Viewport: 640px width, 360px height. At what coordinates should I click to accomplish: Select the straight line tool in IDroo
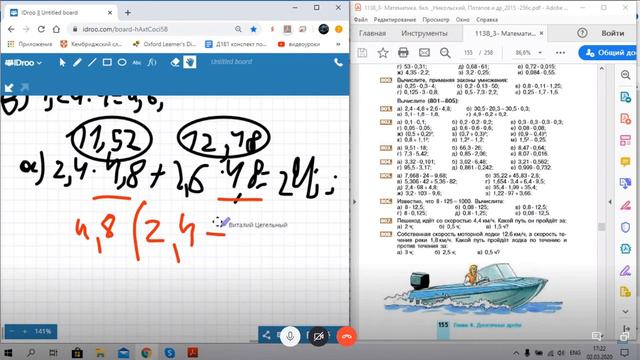[x=92, y=62]
